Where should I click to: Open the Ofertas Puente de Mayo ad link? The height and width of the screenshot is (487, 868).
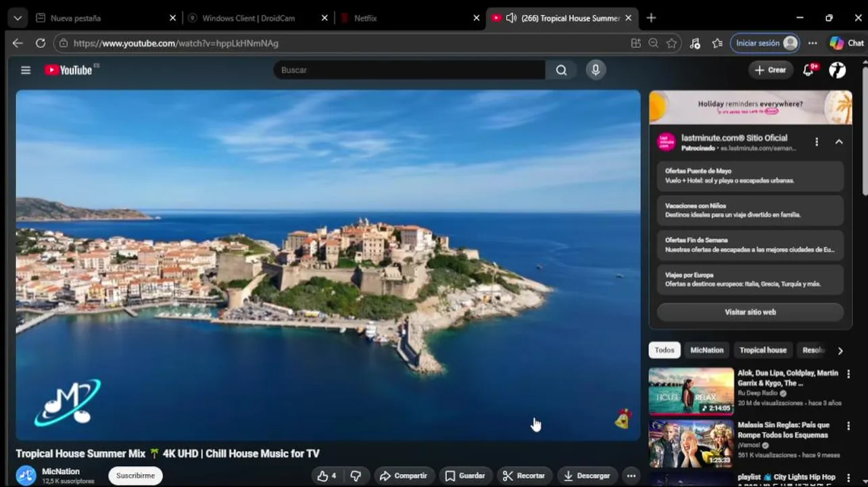[x=750, y=176]
